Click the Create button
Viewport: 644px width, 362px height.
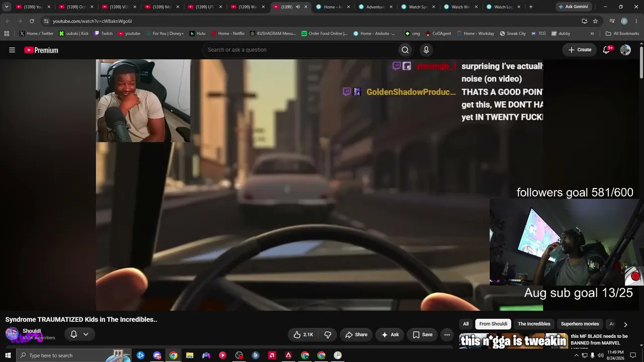coord(580,50)
